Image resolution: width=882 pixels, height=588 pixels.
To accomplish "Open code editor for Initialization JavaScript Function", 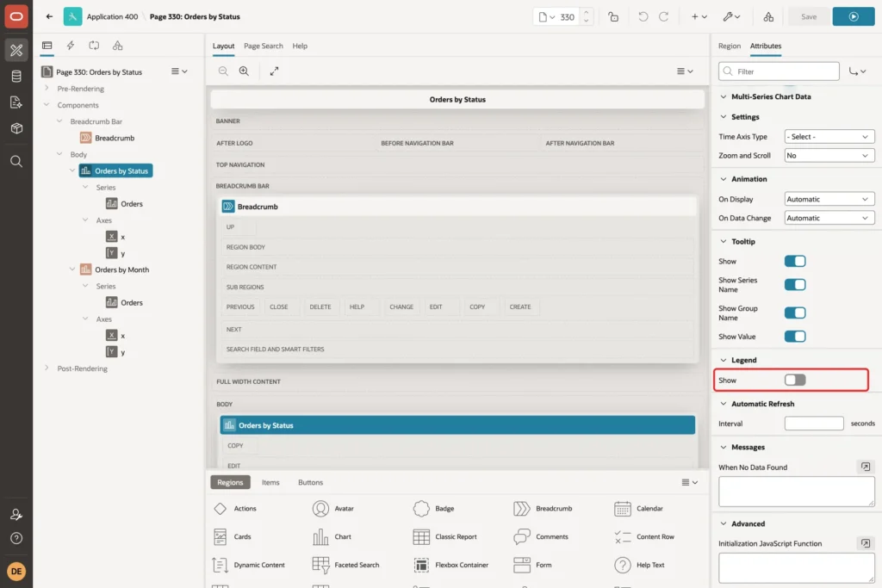I will point(865,543).
